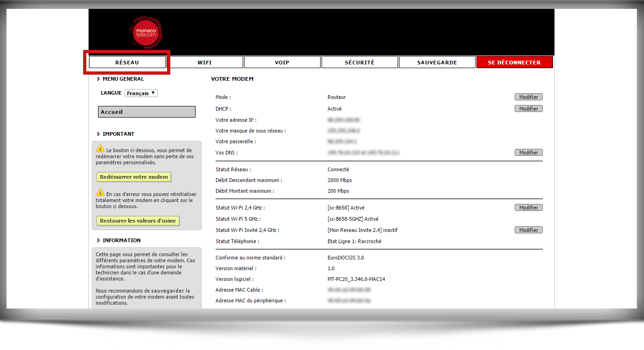Switch to the WIFI tab
Image resolution: width=644 pixels, height=350 pixels.
coord(205,62)
